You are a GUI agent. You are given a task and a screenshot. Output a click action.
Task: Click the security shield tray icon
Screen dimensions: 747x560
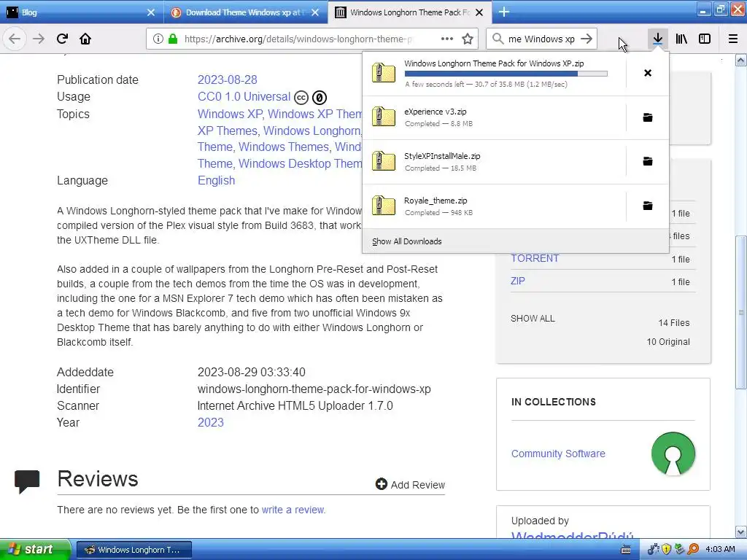[667, 550]
